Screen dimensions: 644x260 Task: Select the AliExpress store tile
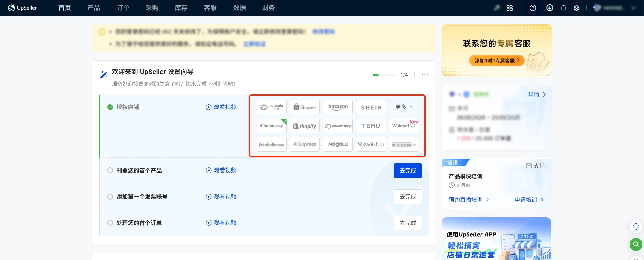(x=304, y=144)
